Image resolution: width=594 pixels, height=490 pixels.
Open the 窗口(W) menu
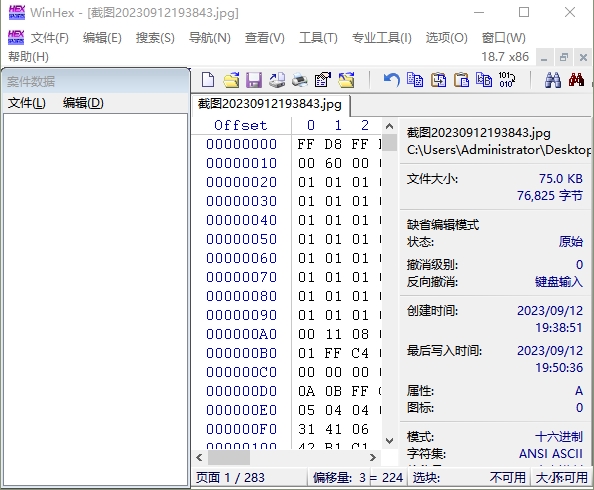tap(503, 38)
